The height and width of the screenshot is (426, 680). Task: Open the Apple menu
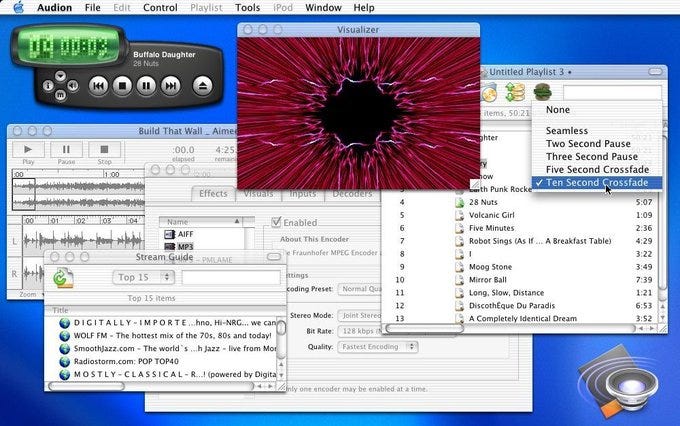[18, 7]
